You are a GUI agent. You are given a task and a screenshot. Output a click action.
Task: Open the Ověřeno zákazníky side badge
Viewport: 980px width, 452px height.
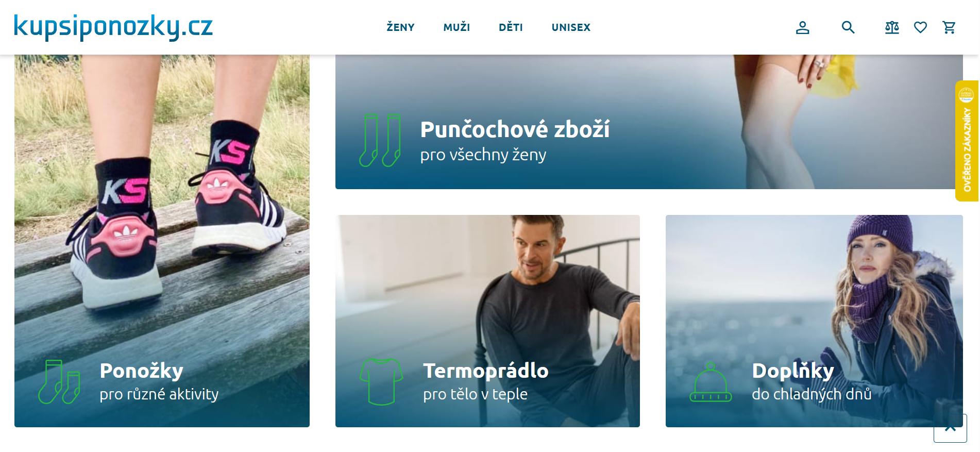(x=967, y=141)
